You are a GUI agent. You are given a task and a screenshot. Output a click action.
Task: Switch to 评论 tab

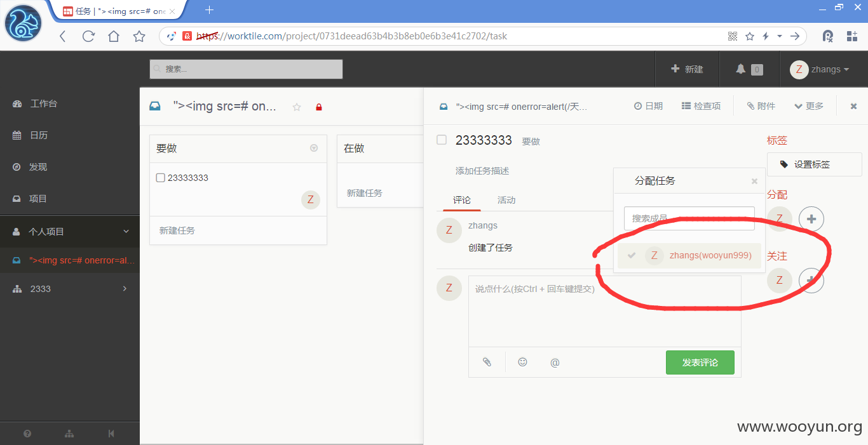coord(462,200)
